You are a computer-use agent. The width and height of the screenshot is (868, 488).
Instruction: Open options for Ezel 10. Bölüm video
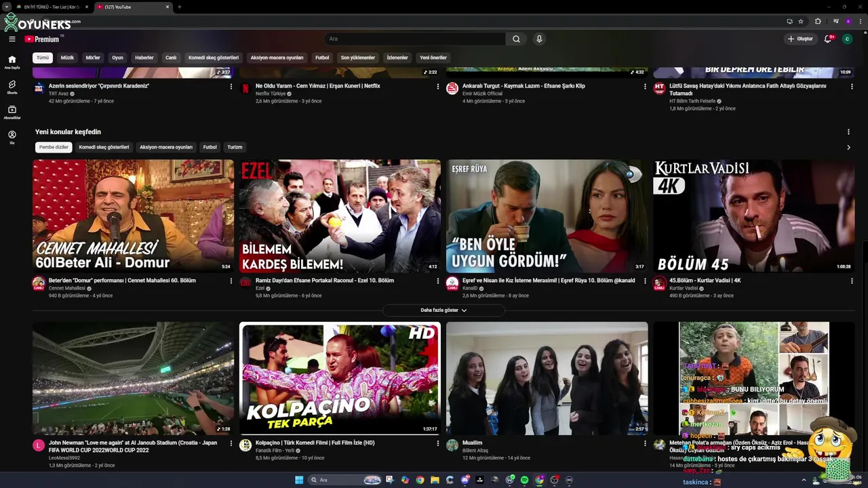(x=438, y=281)
